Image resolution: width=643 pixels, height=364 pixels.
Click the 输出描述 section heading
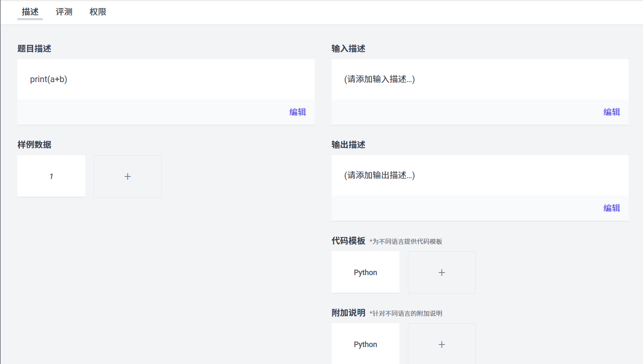348,145
